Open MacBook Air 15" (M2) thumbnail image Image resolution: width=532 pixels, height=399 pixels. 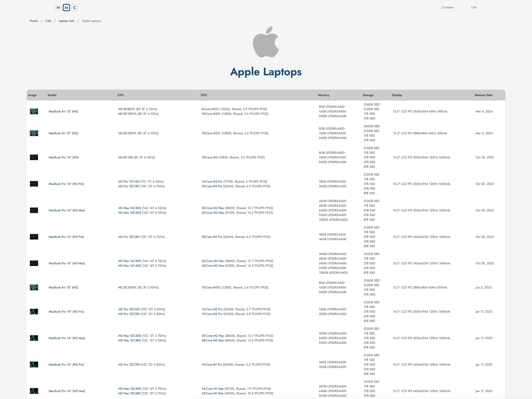click(x=34, y=287)
